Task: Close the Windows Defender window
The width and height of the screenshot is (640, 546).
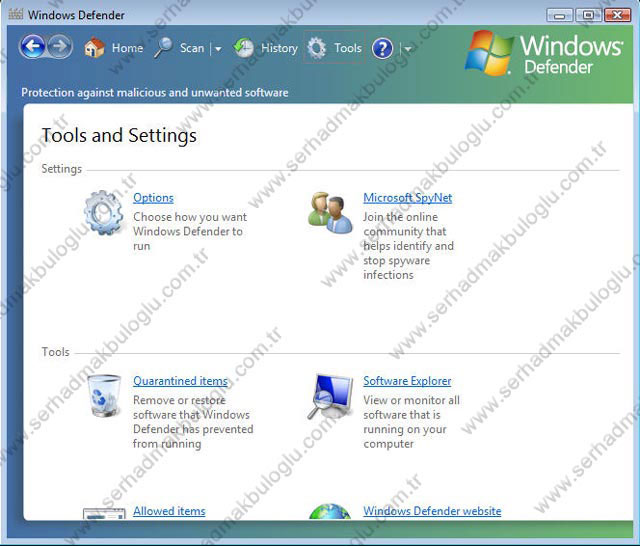Action: pyautogui.click(x=618, y=15)
